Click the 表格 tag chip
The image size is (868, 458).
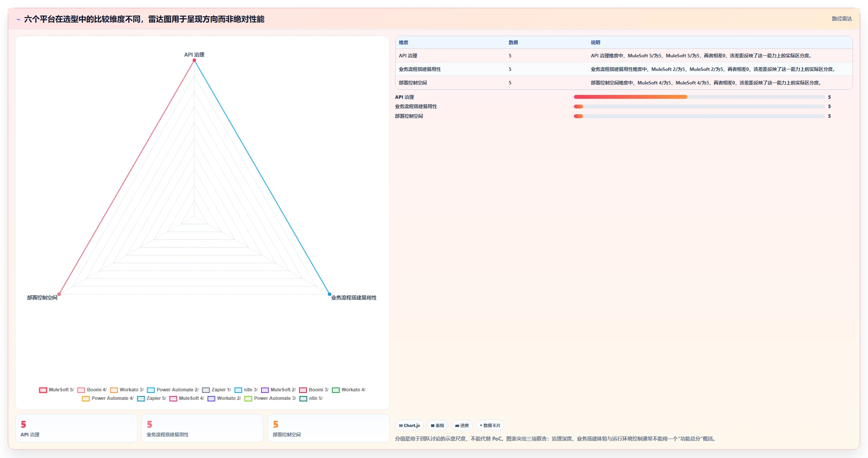coord(437,425)
